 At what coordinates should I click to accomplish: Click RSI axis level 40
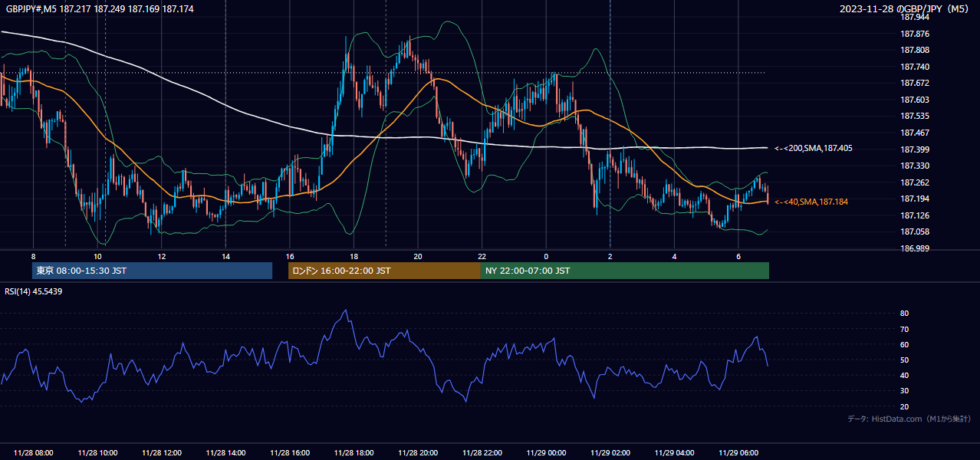click(904, 375)
